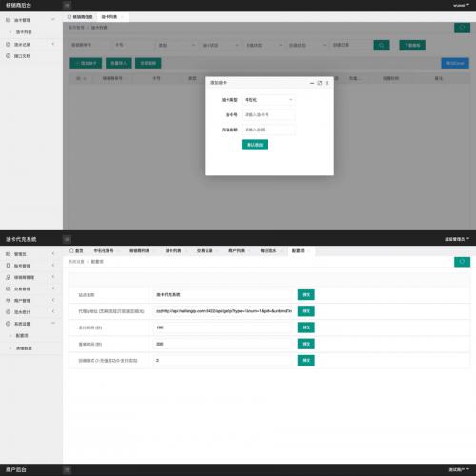Screen dimensions: 476x476
Task: Click the 油卡管理 sidebar icon
Action: point(9,20)
